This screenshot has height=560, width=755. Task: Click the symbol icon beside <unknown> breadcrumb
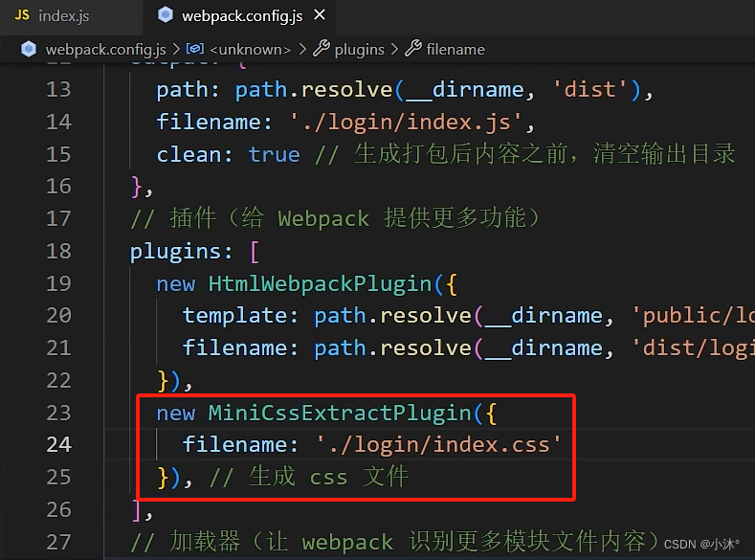pyautogui.click(x=195, y=49)
